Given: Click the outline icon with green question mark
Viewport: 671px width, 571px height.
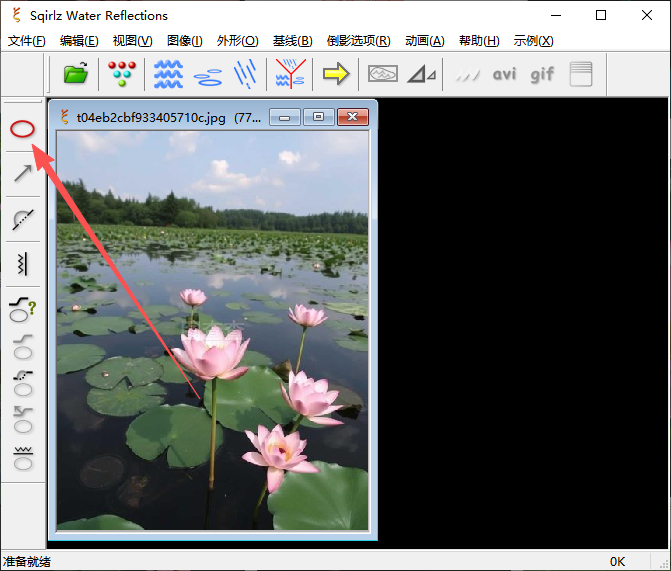Looking at the screenshot, I should coord(23,309).
